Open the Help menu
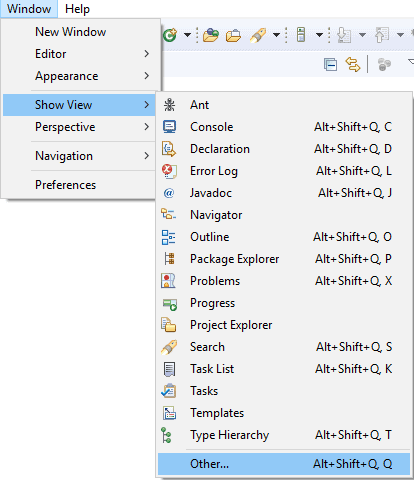 coord(77,9)
